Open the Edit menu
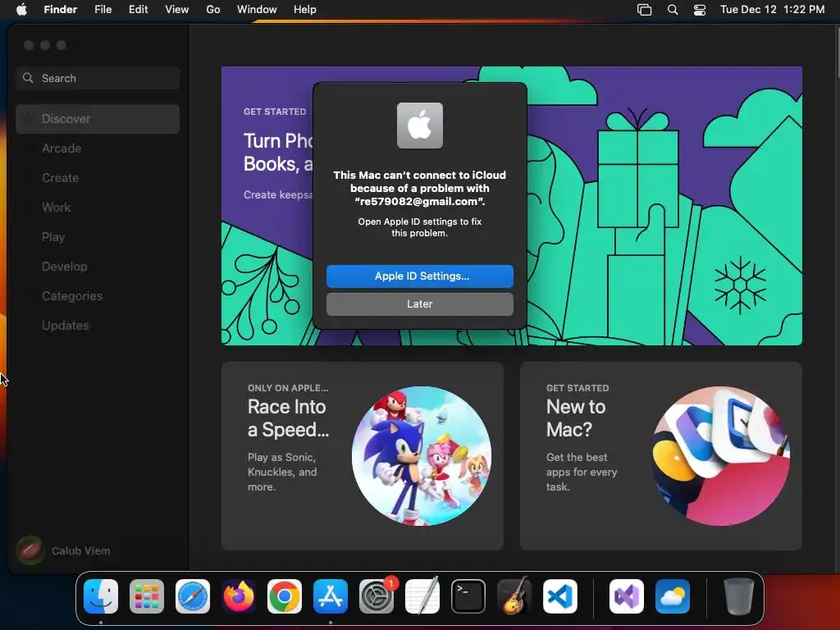This screenshot has width=840, height=630. click(138, 10)
